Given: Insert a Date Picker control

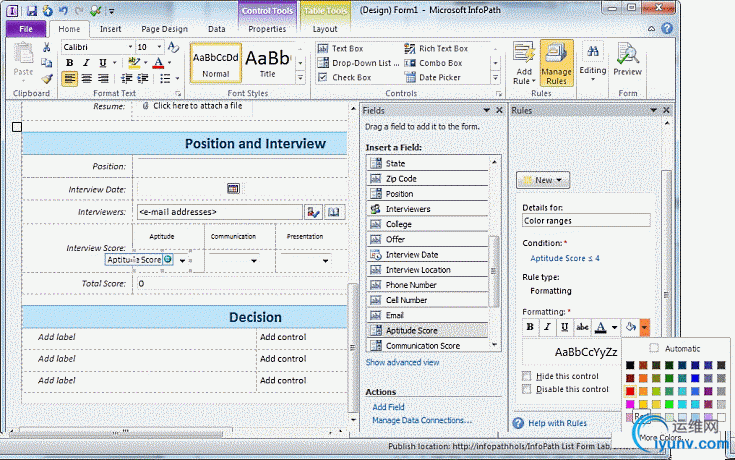Looking at the screenshot, I should 435,77.
